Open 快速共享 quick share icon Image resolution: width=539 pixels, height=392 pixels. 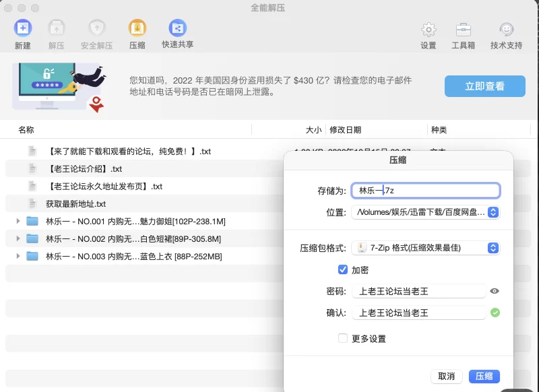pos(177,28)
